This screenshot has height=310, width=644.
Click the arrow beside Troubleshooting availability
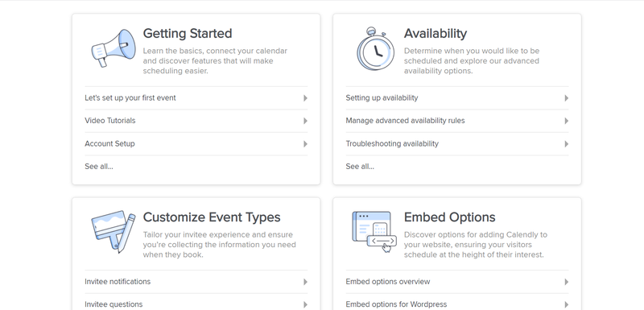tap(567, 143)
